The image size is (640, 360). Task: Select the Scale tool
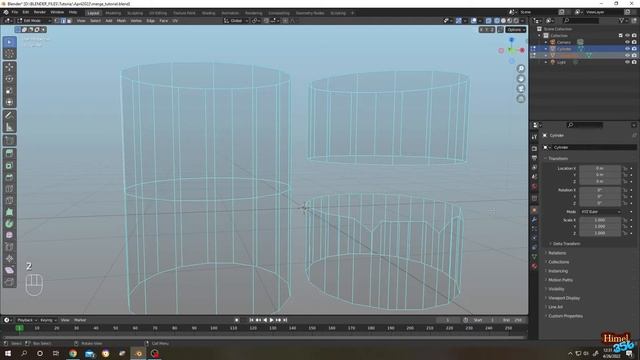(9, 91)
